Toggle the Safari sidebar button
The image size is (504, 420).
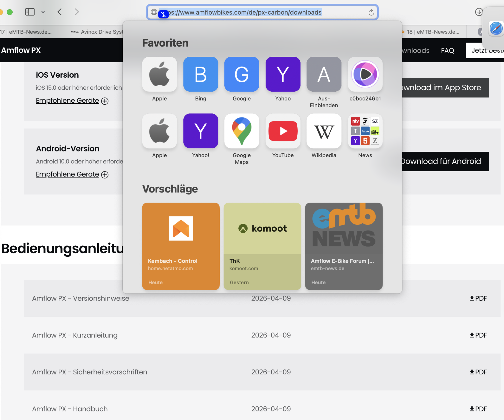tap(30, 12)
